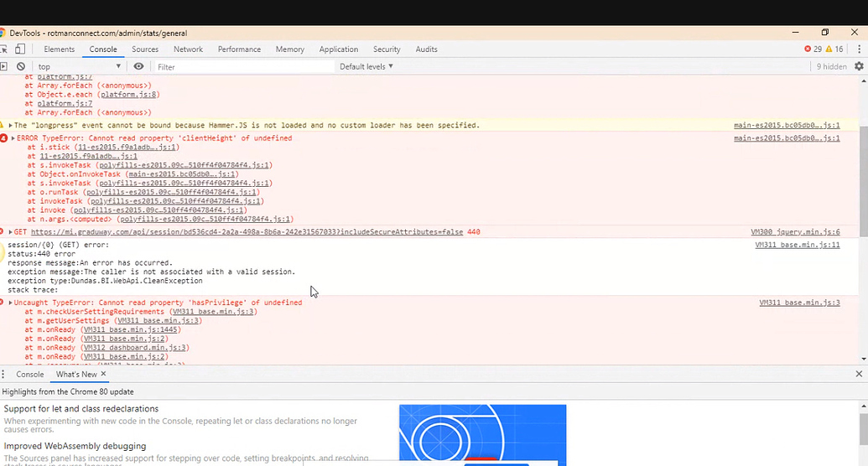
Task: Open console settings gear
Action: coord(859,66)
